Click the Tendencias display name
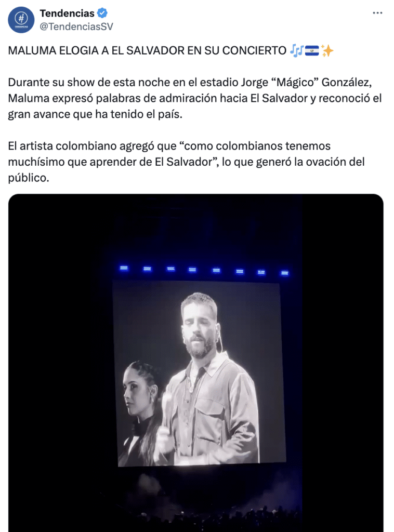Viewport: 394px width, 532px height. pyautogui.click(x=67, y=13)
